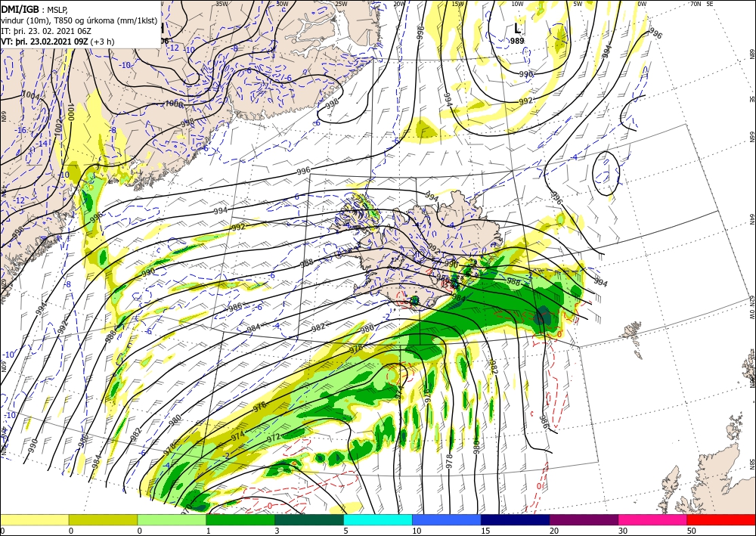Click the '989' low pressure value
This screenshot has height=536, width=756.
point(517,41)
